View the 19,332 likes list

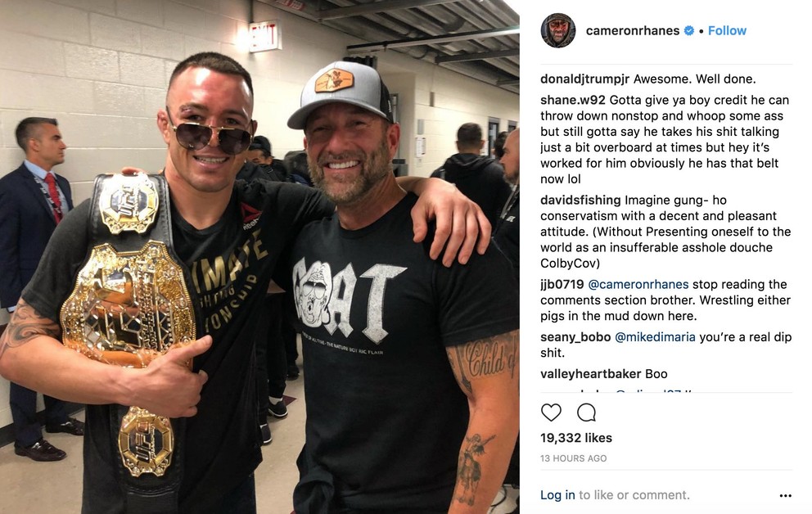(576, 438)
